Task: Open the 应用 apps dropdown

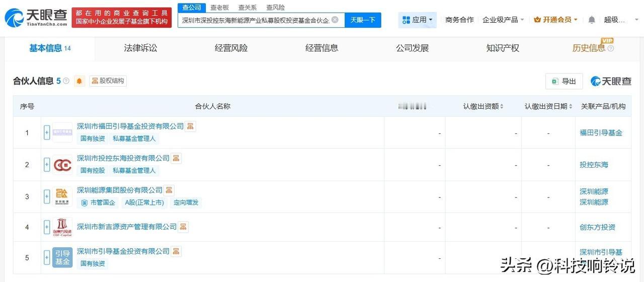Action: pos(417,20)
